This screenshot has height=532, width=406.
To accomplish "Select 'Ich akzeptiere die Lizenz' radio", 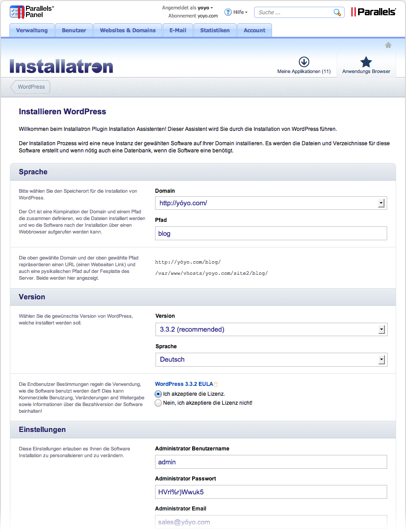I will 158,394.
